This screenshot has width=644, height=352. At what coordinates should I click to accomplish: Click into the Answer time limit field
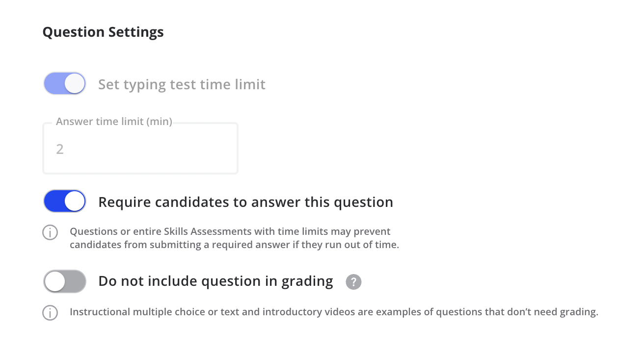pos(140,149)
